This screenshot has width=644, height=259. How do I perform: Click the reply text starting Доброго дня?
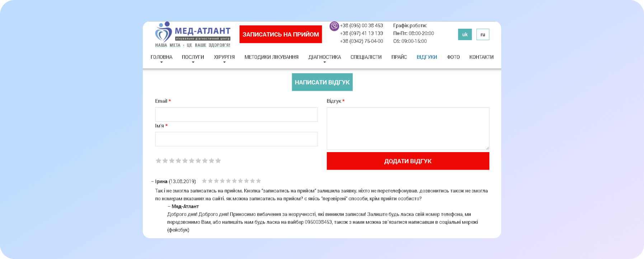tap(323, 222)
